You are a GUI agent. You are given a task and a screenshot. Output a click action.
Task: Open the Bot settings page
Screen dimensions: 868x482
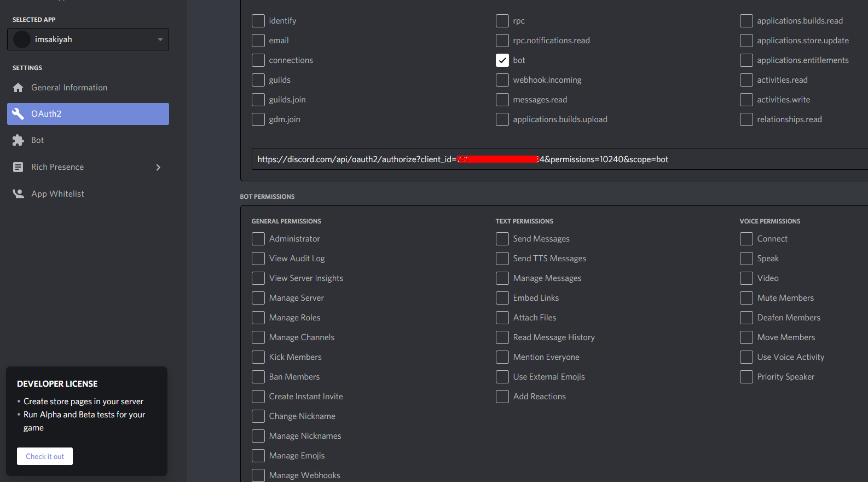pos(37,140)
